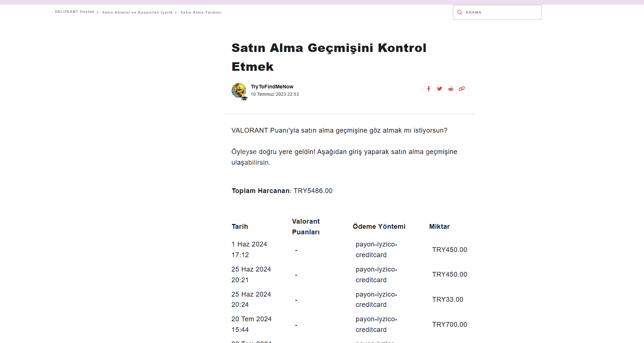
Task: Click the Valorant Puanları column header
Action: pos(306,227)
